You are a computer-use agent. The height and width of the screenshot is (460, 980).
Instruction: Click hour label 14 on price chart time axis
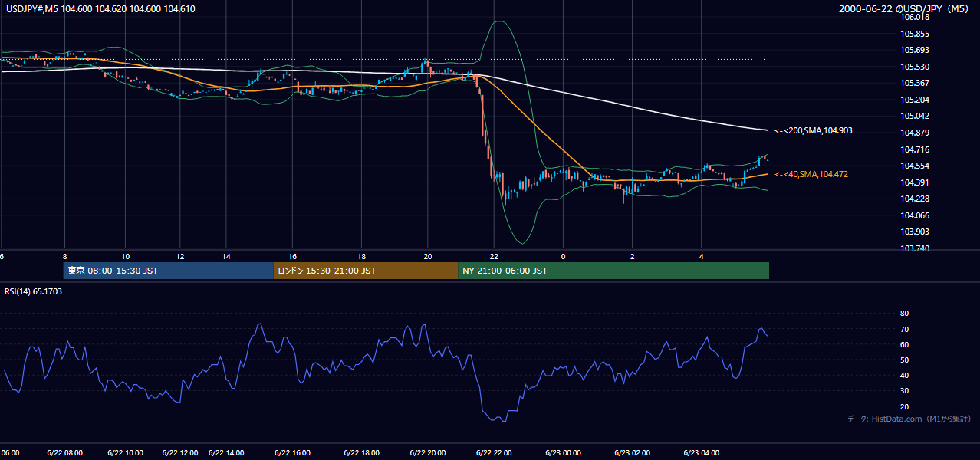point(226,256)
